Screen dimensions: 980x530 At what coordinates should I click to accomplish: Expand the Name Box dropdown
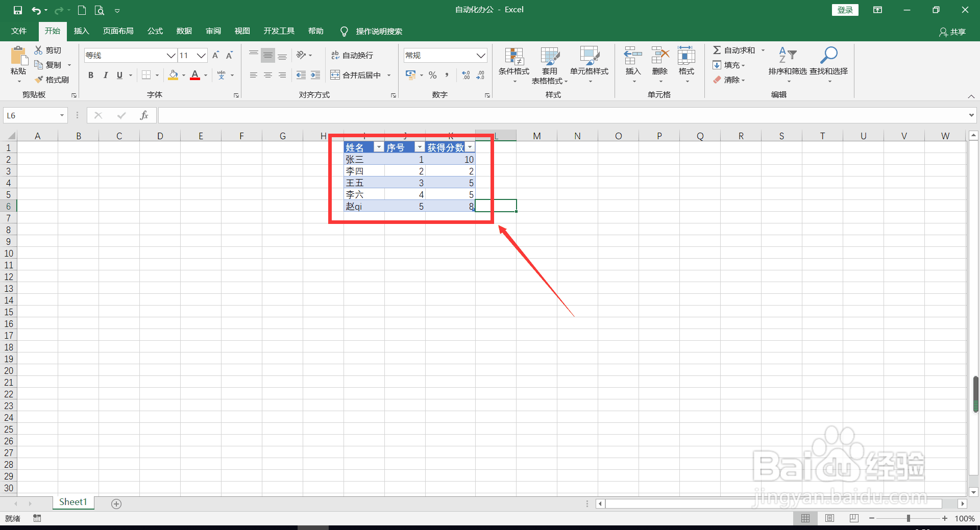62,115
